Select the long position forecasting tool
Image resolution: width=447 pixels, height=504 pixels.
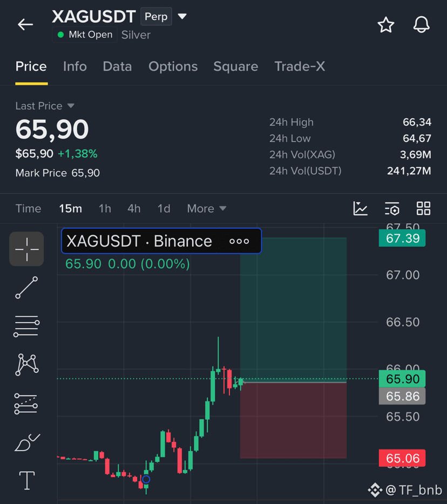tap(26, 404)
